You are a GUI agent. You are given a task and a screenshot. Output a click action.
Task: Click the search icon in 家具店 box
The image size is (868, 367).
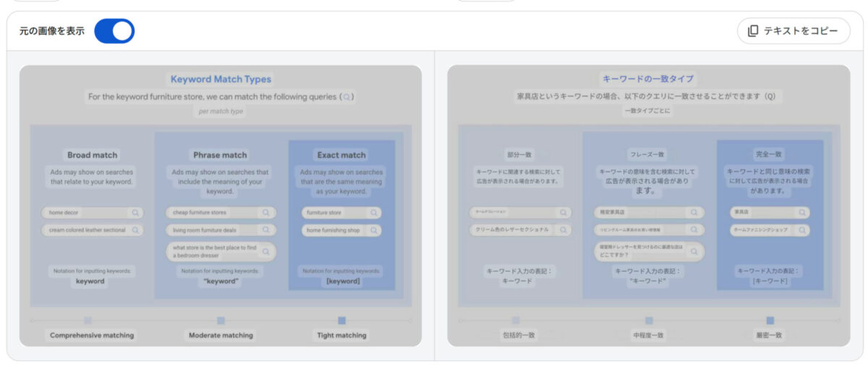pyautogui.click(x=801, y=213)
